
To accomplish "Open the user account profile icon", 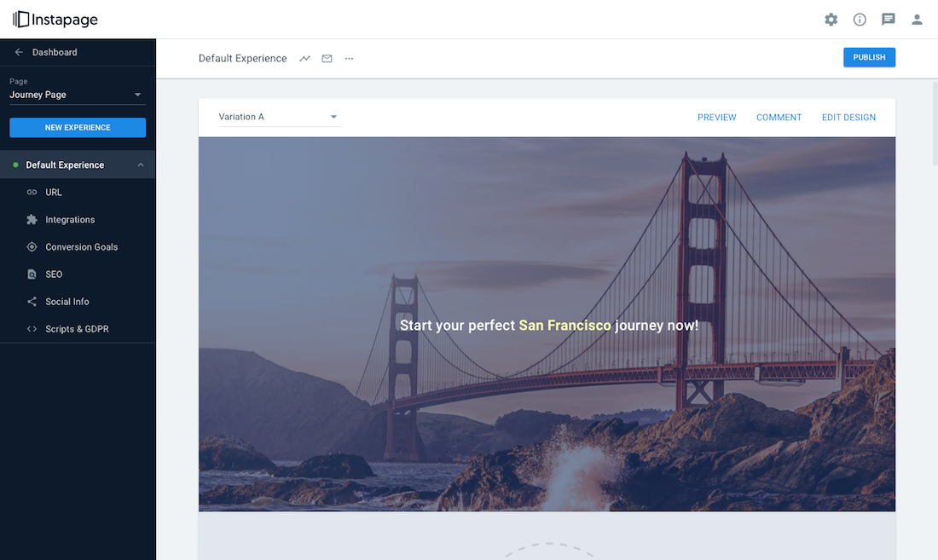I will click(917, 20).
